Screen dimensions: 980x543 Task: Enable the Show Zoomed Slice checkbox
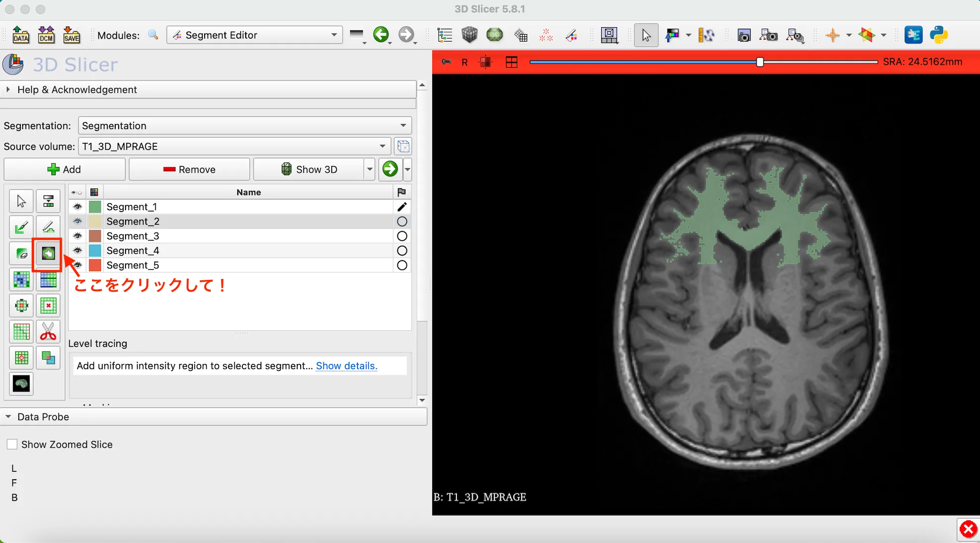coord(12,444)
